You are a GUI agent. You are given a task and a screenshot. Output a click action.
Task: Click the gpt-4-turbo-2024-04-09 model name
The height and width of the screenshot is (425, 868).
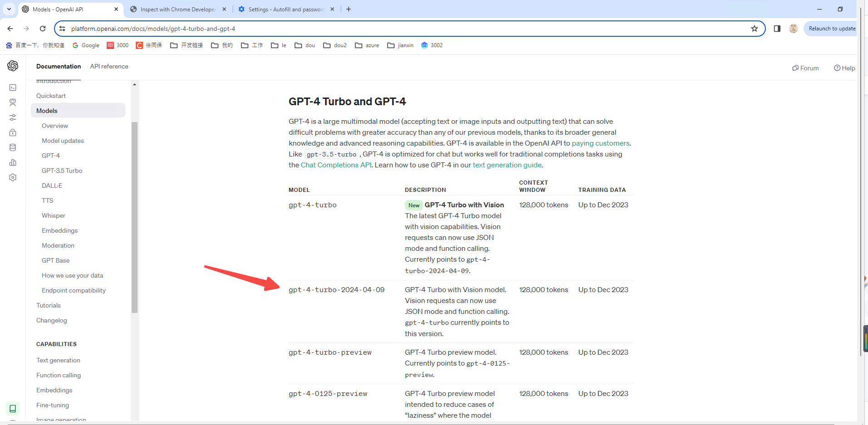tap(336, 290)
